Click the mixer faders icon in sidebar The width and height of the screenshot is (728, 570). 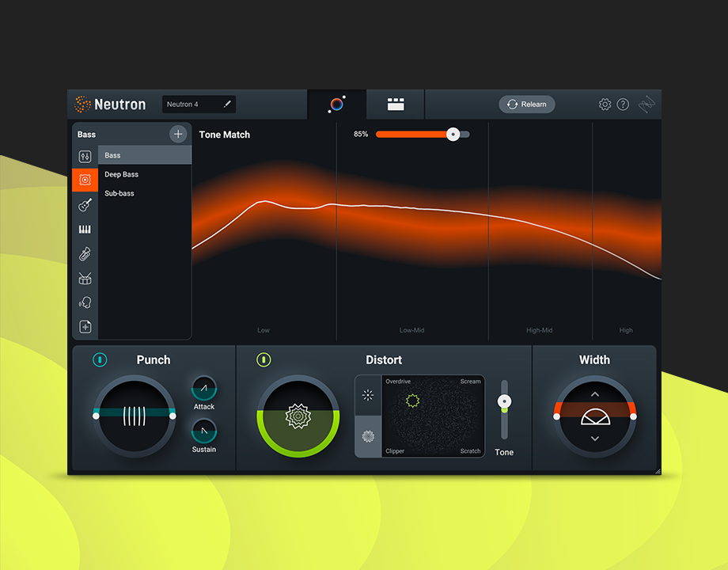point(85,157)
